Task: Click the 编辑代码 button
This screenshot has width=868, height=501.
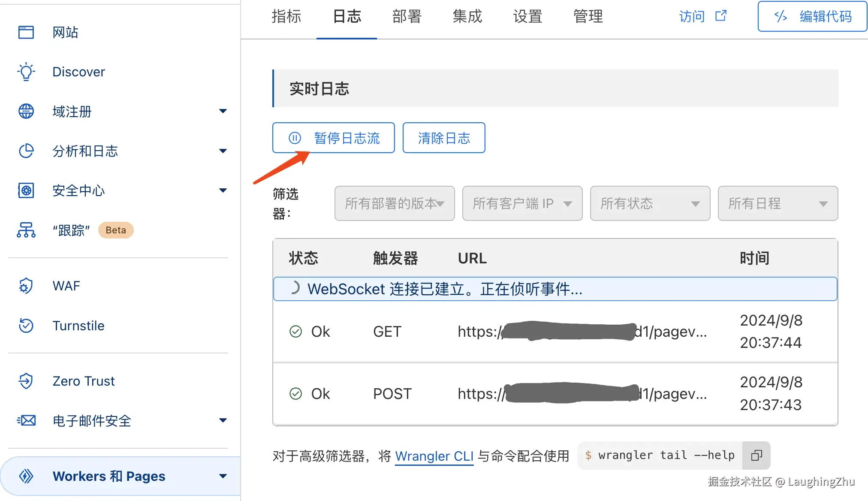Action: coord(812,17)
